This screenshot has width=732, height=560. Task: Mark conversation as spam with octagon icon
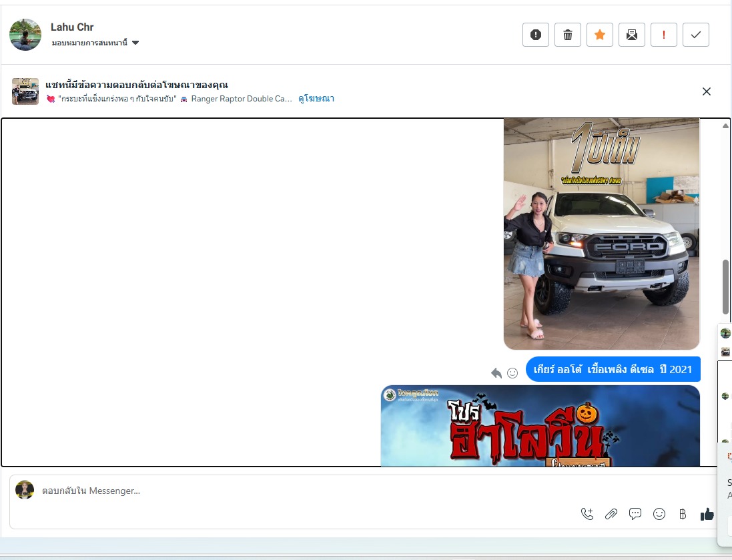click(x=535, y=35)
